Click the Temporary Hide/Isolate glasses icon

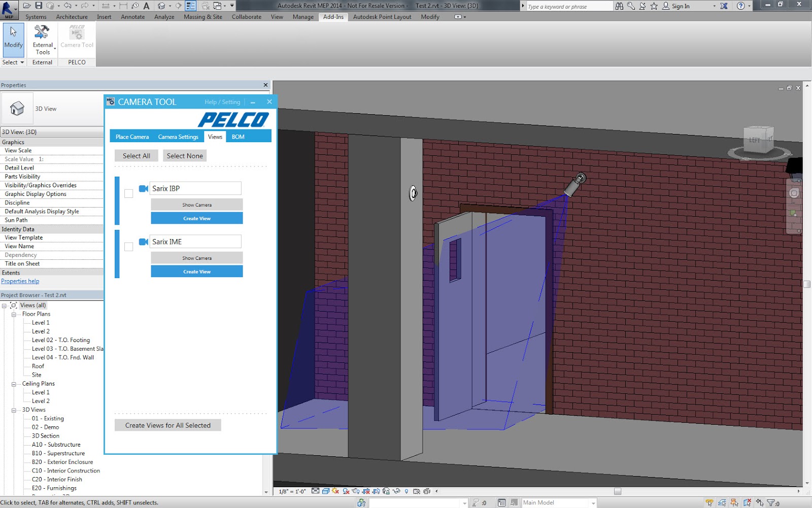point(396,491)
